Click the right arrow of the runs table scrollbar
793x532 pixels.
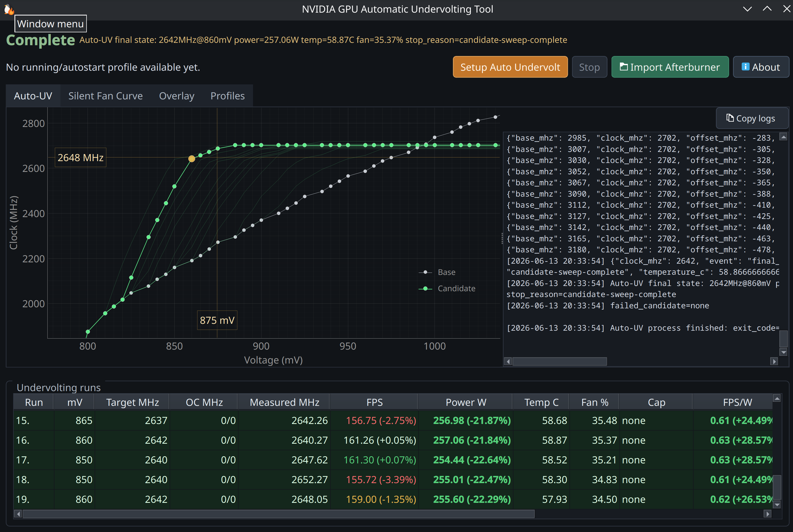[767, 514]
